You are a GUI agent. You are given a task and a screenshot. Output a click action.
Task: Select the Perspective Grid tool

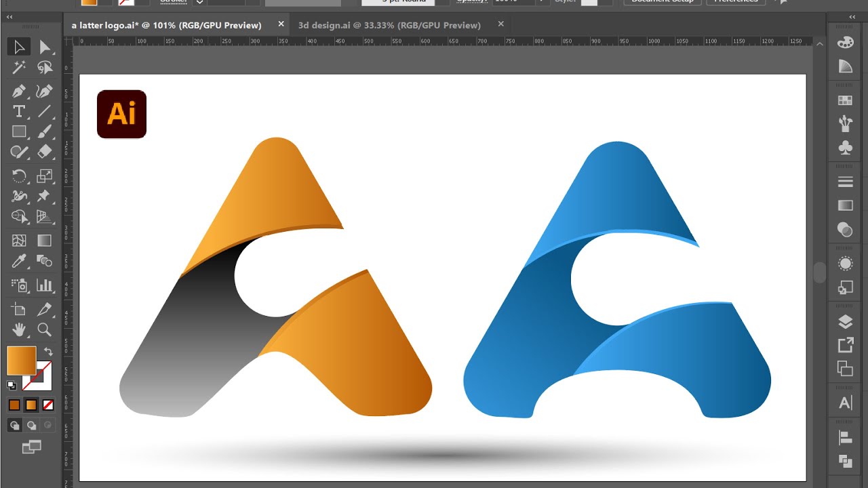pyautogui.click(x=45, y=217)
